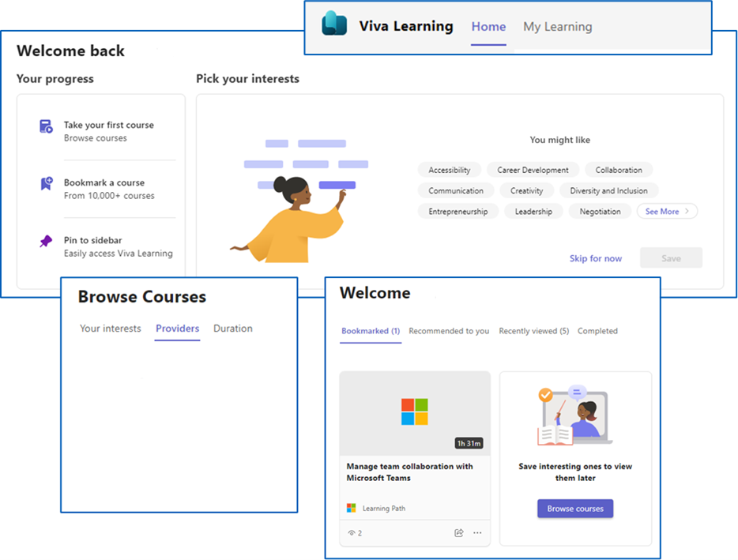Select the Your interests tab in Browse Courses
This screenshot has height=560, width=738.
tap(110, 329)
